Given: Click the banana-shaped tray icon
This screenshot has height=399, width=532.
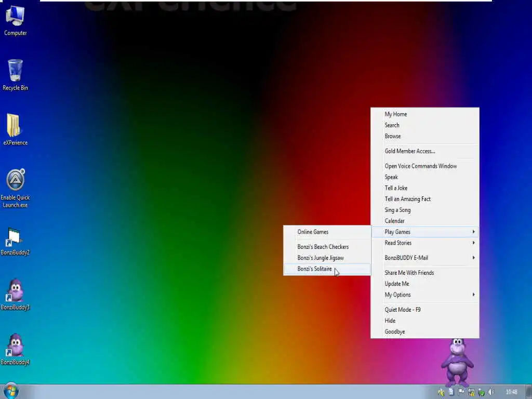Looking at the screenshot, I should (441, 392).
